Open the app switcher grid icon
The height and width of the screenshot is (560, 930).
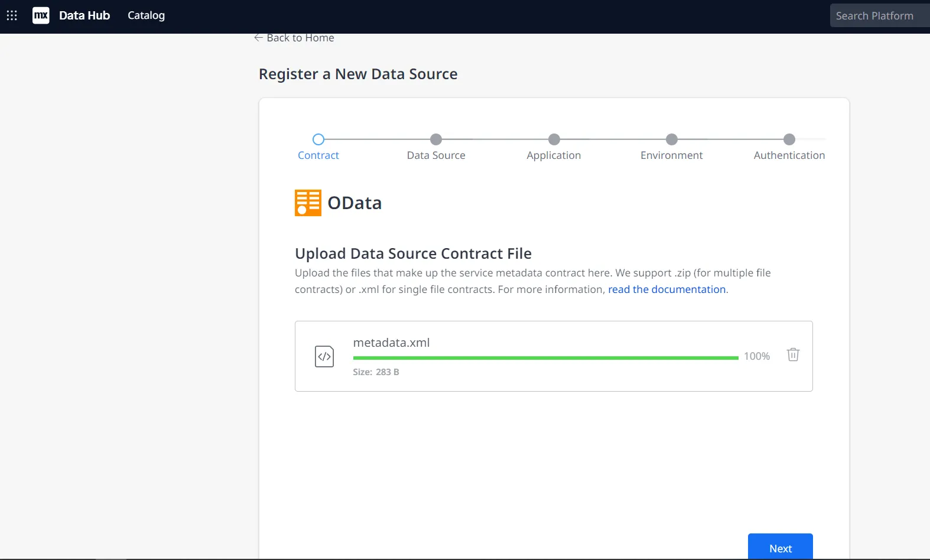[x=12, y=15]
